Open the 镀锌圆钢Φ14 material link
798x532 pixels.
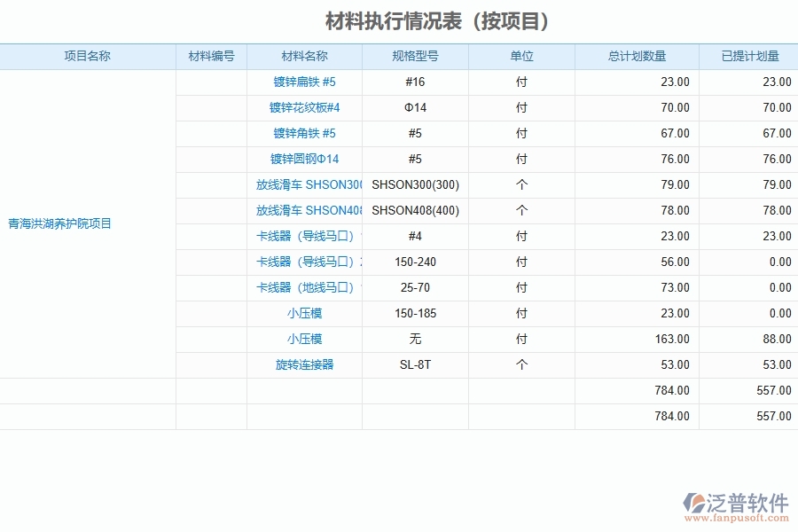(304, 159)
